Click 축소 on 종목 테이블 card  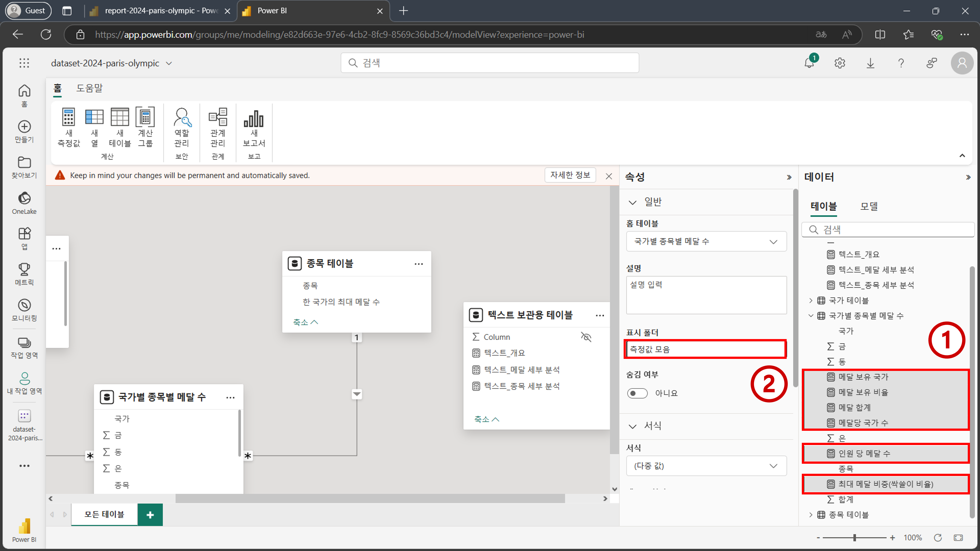tap(306, 322)
